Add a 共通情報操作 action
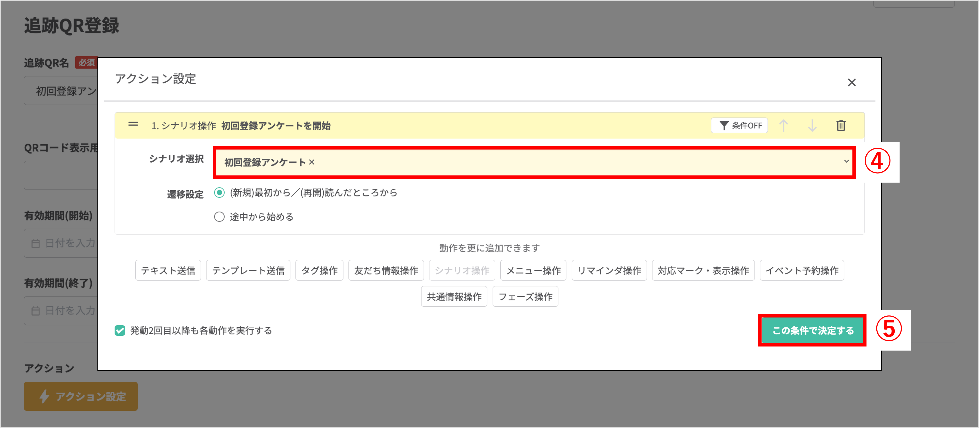The height and width of the screenshot is (429, 980). (454, 297)
